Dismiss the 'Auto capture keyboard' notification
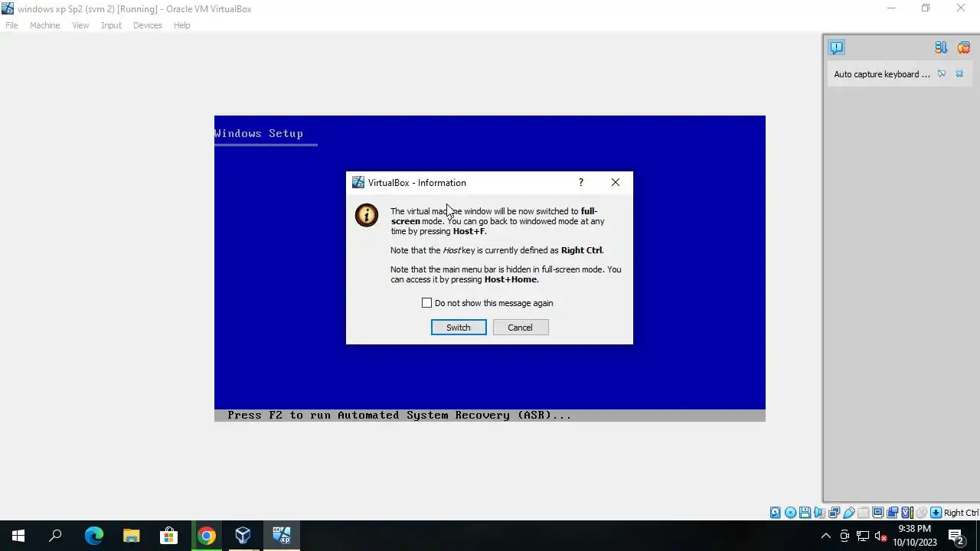 tap(959, 74)
